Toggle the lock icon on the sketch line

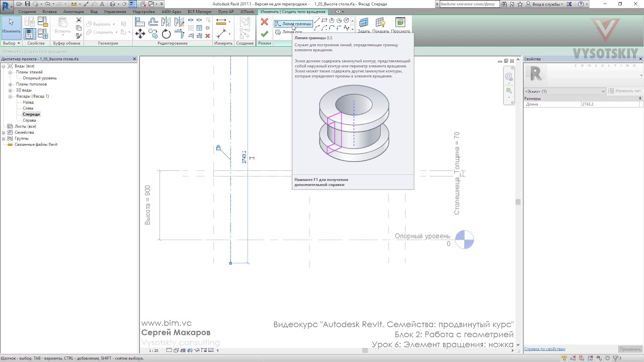tap(218, 148)
